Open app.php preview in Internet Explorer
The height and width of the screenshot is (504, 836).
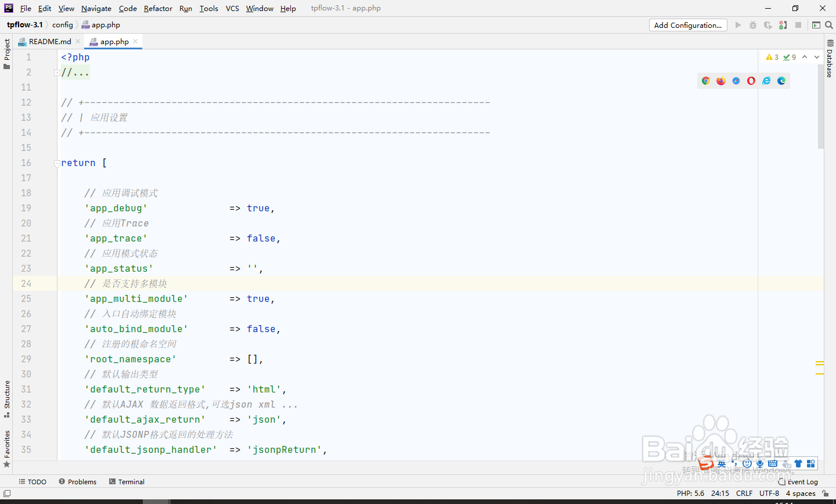(x=766, y=81)
